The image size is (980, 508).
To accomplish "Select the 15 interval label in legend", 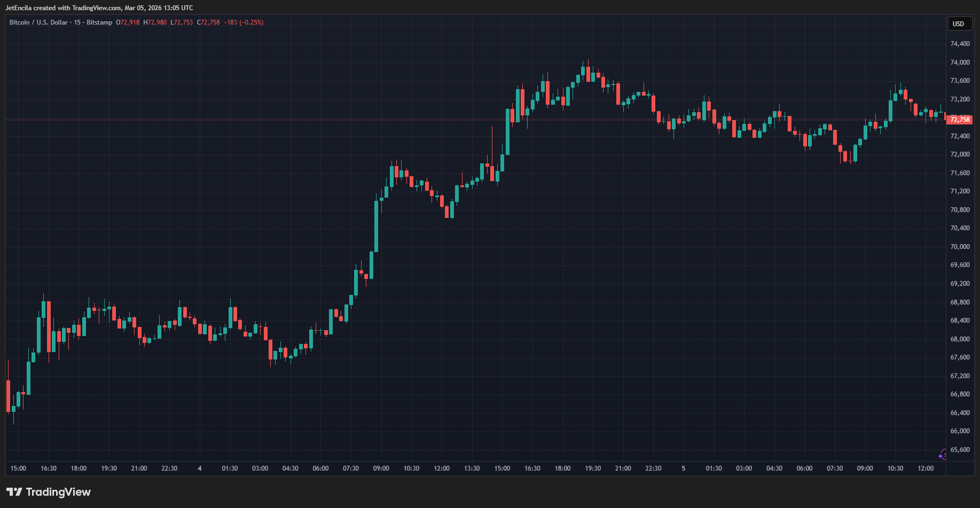I will 77,22.
